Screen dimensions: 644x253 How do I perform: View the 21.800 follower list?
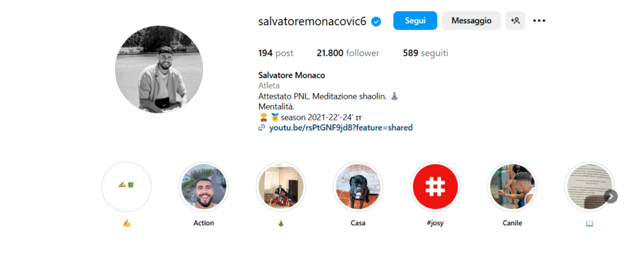pos(348,53)
